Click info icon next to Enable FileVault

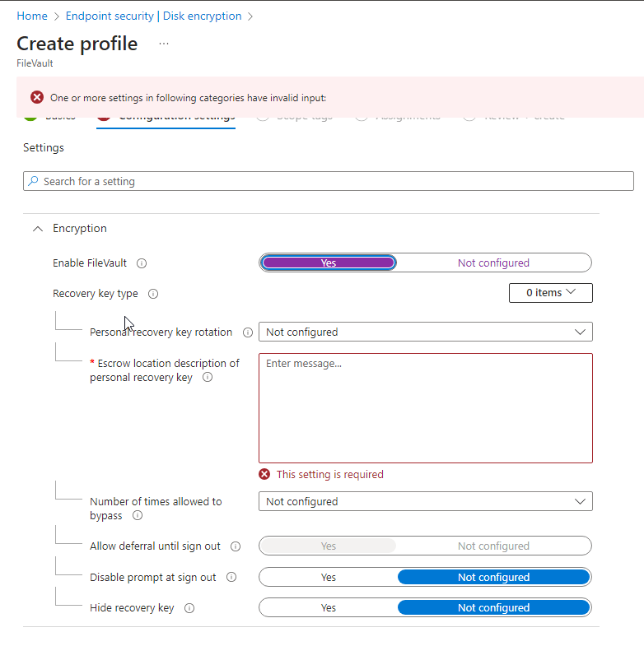(142, 263)
